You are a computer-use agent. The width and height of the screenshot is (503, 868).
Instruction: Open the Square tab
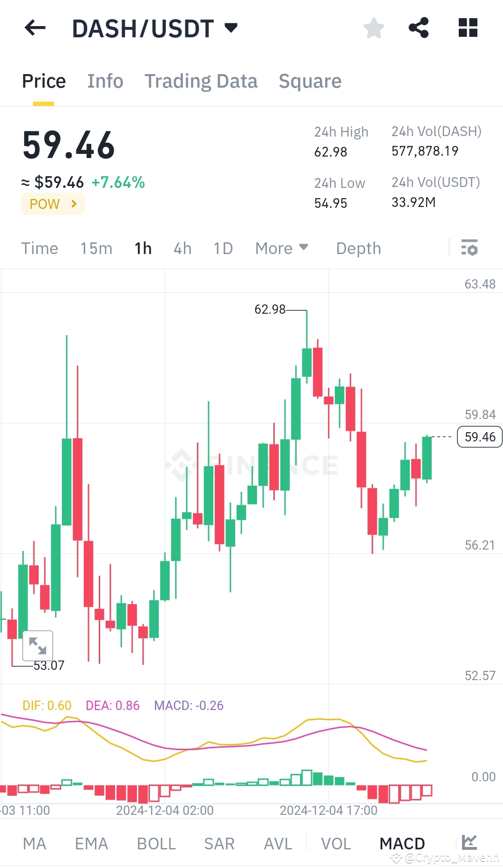(x=310, y=81)
